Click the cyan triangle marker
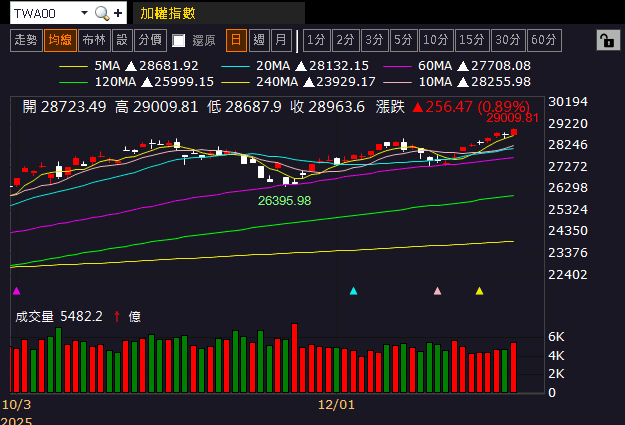625x425 pixels. [353, 291]
